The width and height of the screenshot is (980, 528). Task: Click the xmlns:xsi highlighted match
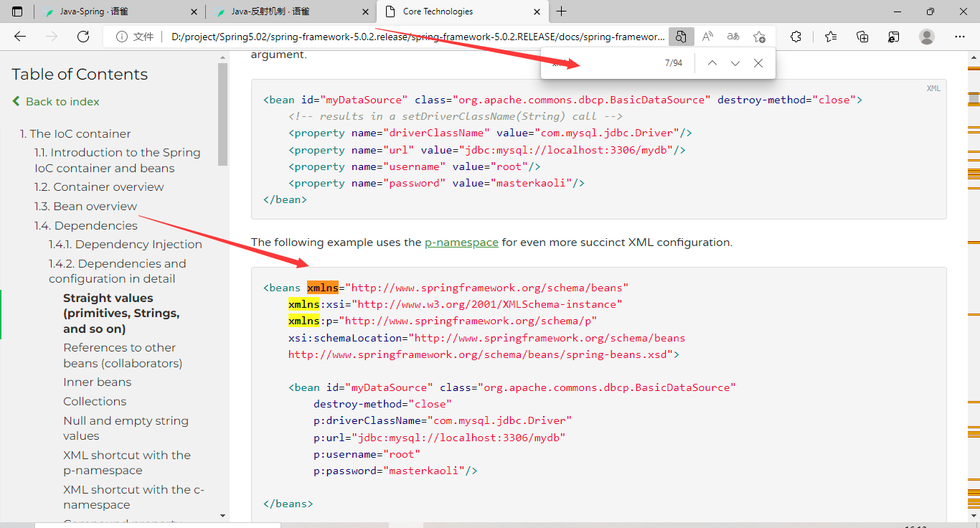coord(303,304)
